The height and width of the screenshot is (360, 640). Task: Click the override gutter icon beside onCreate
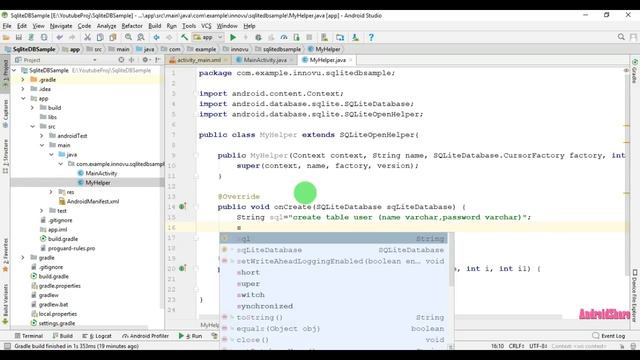[x=182, y=207]
